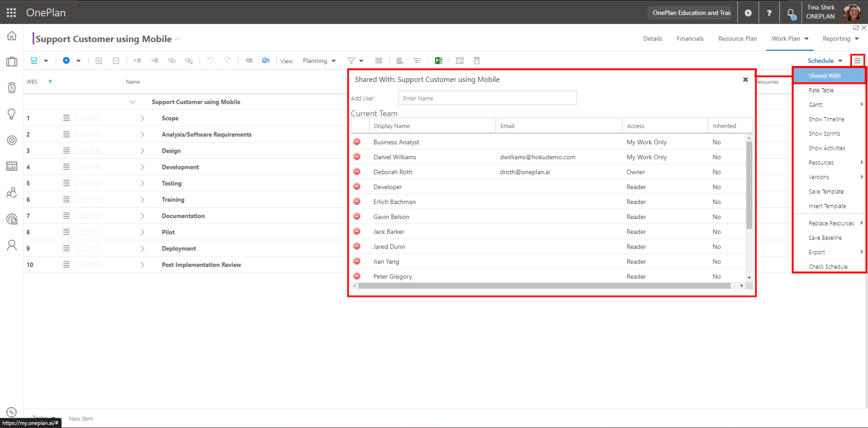Collapse the Support Customer using Mobile root row
Screen dimensions: 868x428
coord(133,102)
